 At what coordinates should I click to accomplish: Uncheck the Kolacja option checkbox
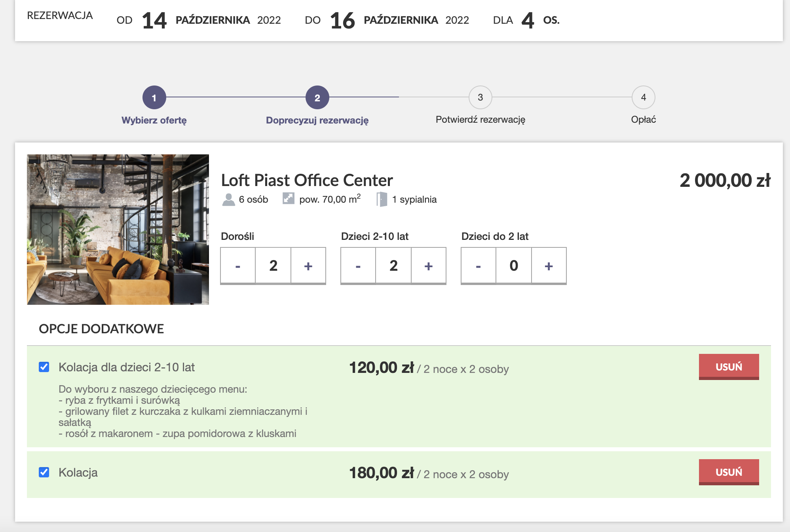[x=44, y=472]
